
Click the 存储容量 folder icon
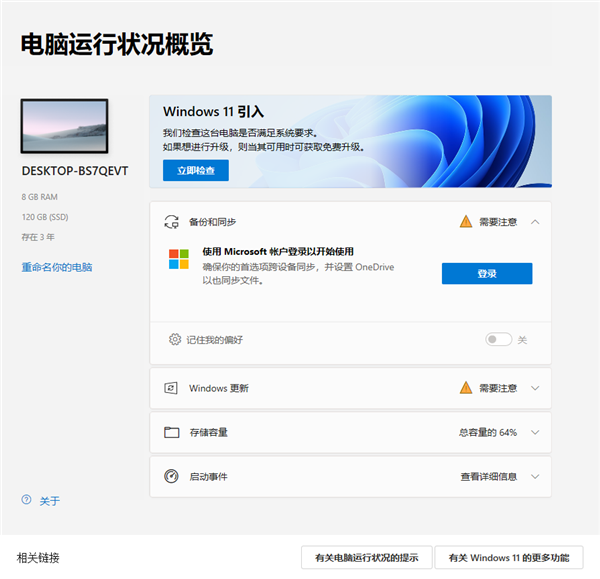coord(171,432)
